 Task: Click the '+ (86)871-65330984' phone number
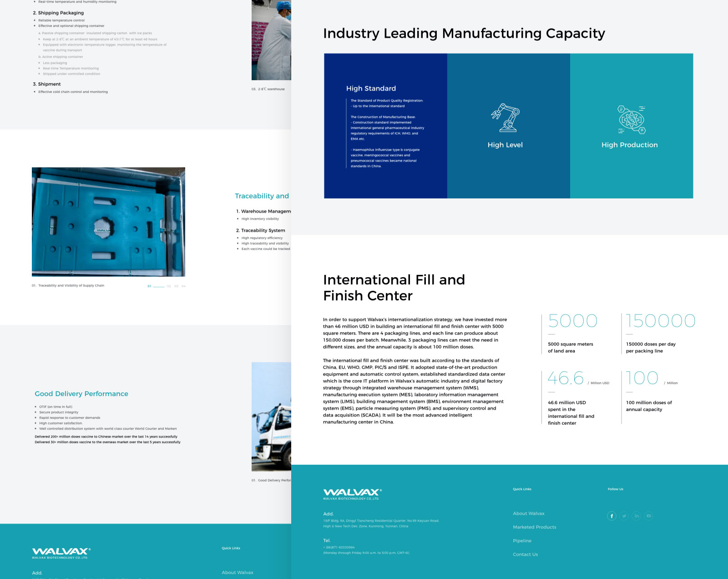point(339,547)
